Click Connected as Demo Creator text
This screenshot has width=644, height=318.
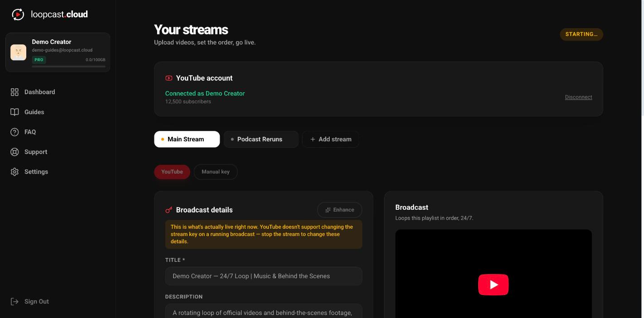(x=205, y=93)
